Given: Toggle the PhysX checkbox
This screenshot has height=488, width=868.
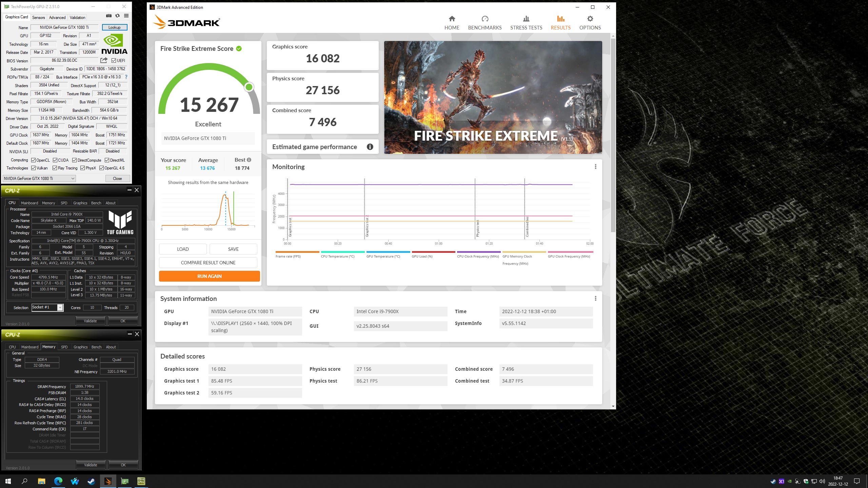Looking at the screenshot, I should [x=82, y=168].
